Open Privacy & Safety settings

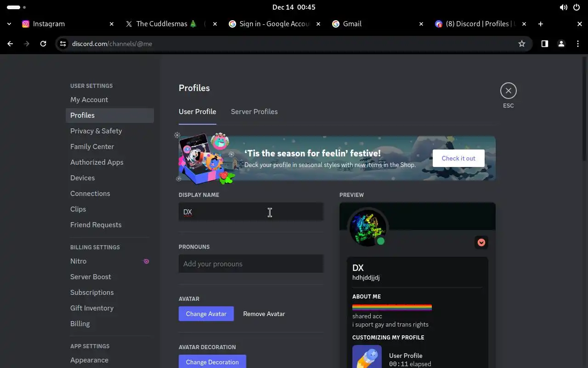tap(109, 131)
